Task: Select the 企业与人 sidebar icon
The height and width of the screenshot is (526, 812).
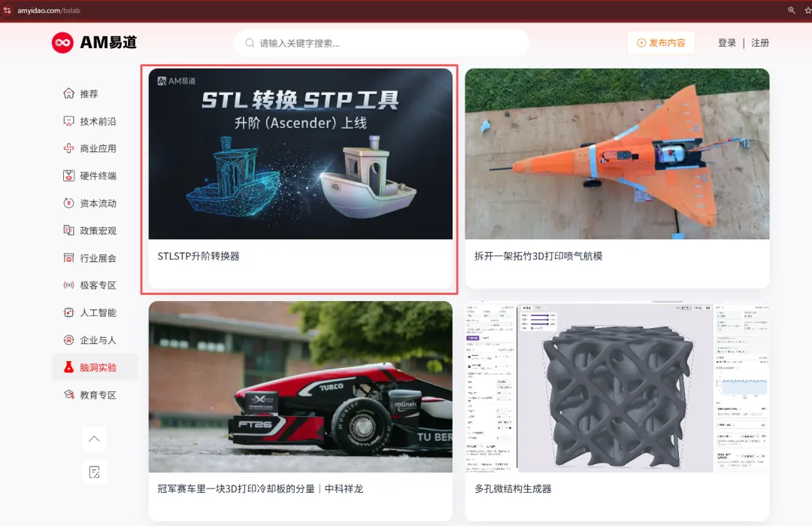Action: coord(68,340)
